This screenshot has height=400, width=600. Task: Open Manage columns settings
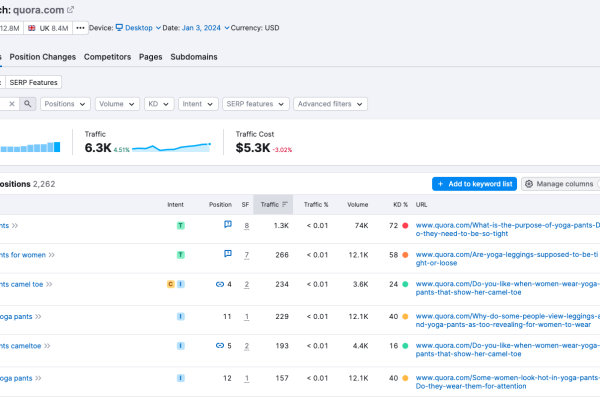pyautogui.click(x=561, y=184)
